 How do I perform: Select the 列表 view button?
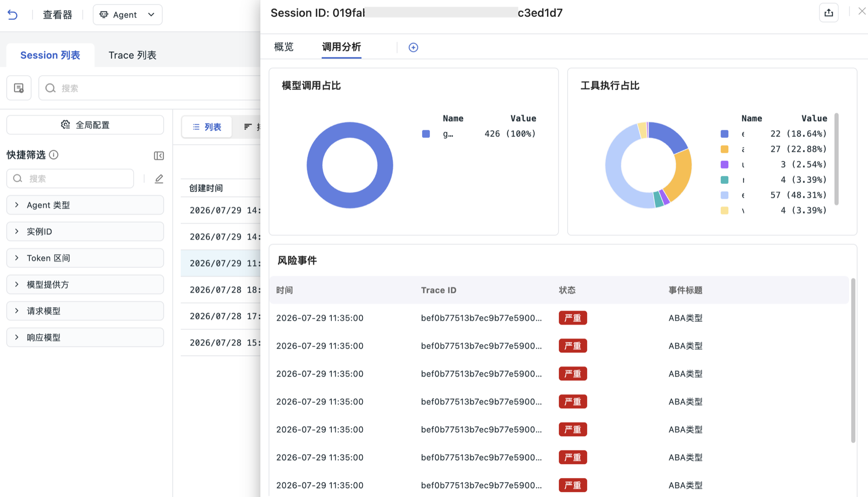tap(207, 127)
